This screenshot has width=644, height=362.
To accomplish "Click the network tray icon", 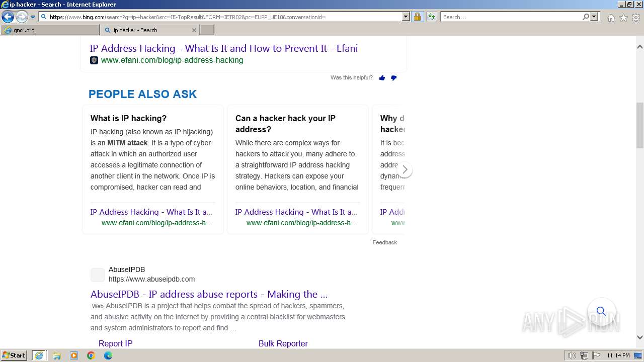I will coord(584,355).
